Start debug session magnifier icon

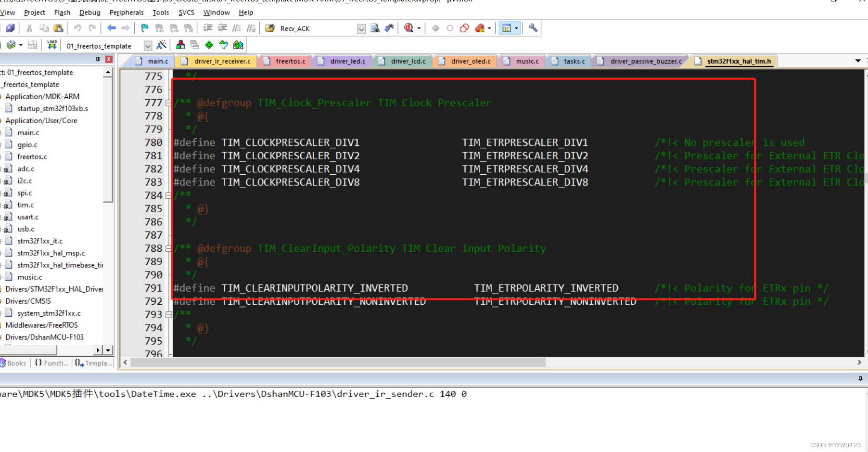coord(409,28)
